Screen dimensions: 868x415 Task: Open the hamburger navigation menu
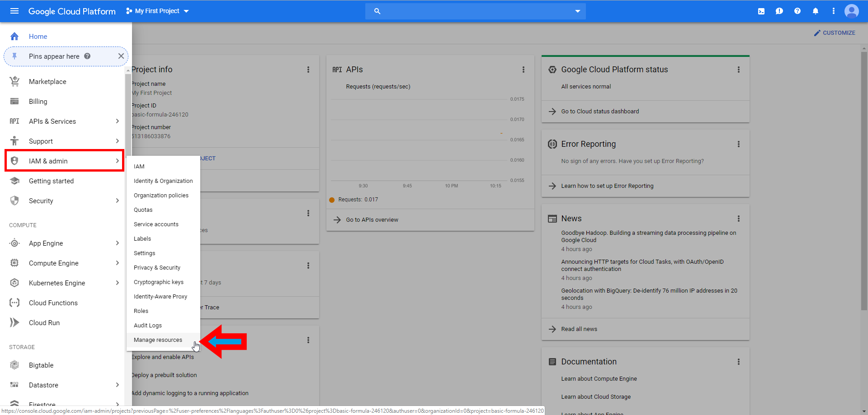14,11
